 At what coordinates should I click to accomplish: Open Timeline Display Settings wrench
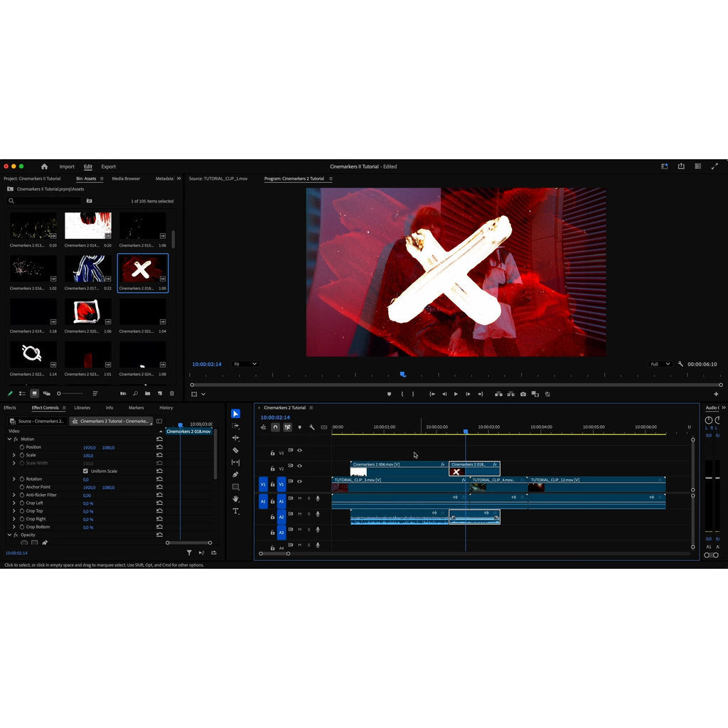click(312, 427)
